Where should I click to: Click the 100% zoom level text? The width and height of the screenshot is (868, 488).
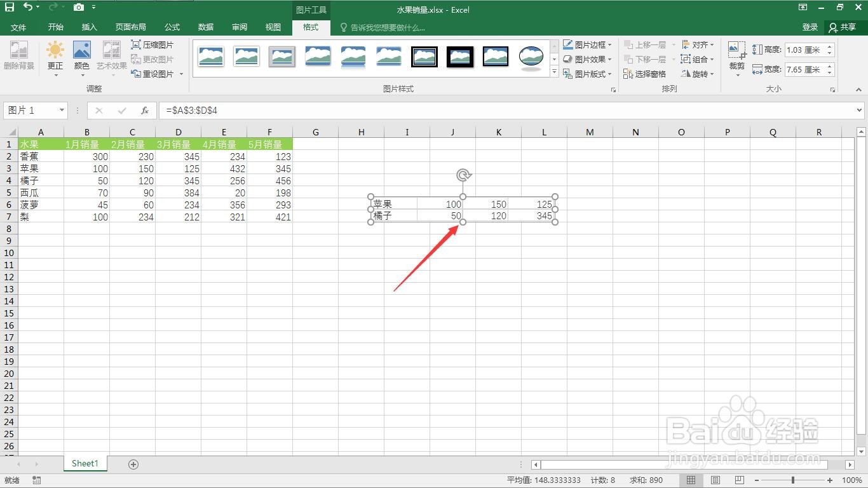point(851,480)
